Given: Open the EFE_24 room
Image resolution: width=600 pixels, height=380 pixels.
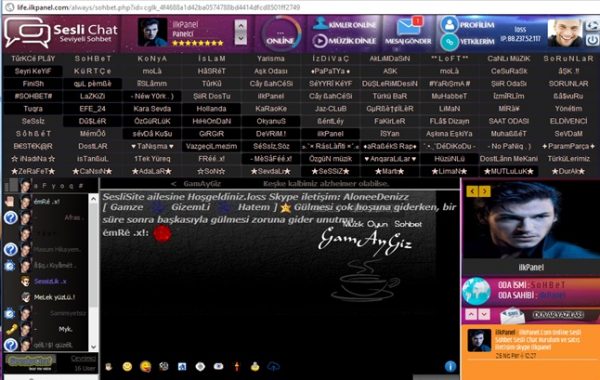Looking at the screenshot, I should [x=92, y=109].
